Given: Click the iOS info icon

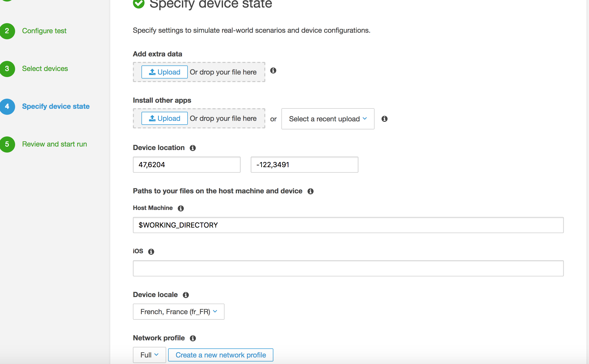Looking at the screenshot, I should pos(151,252).
